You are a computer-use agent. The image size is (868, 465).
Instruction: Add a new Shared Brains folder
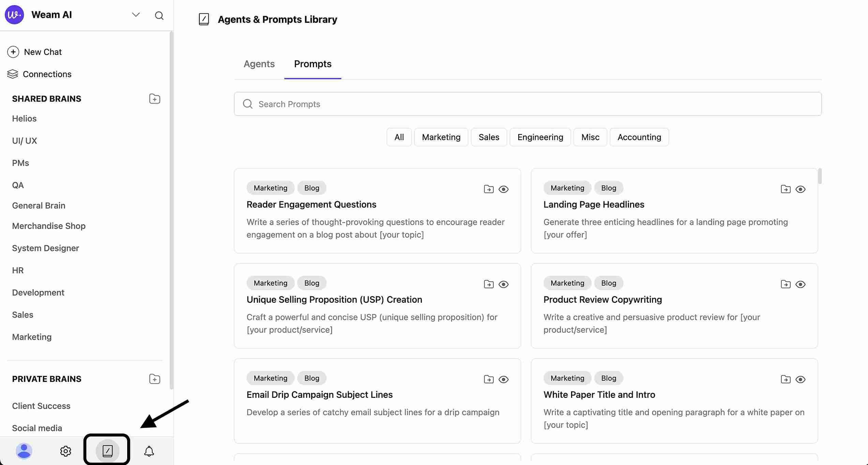pyautogui.click(x=154, y=99)
